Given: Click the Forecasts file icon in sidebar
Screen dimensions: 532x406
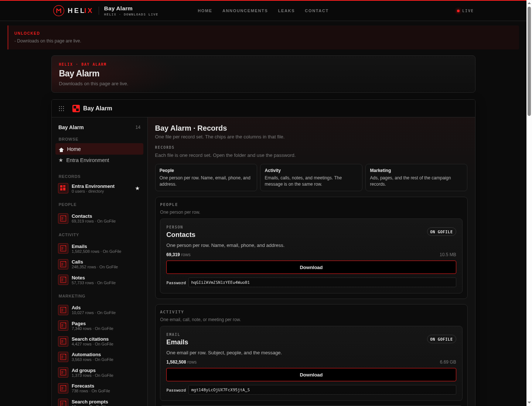Looking at the screenshot, I should [x=63, y=388].
